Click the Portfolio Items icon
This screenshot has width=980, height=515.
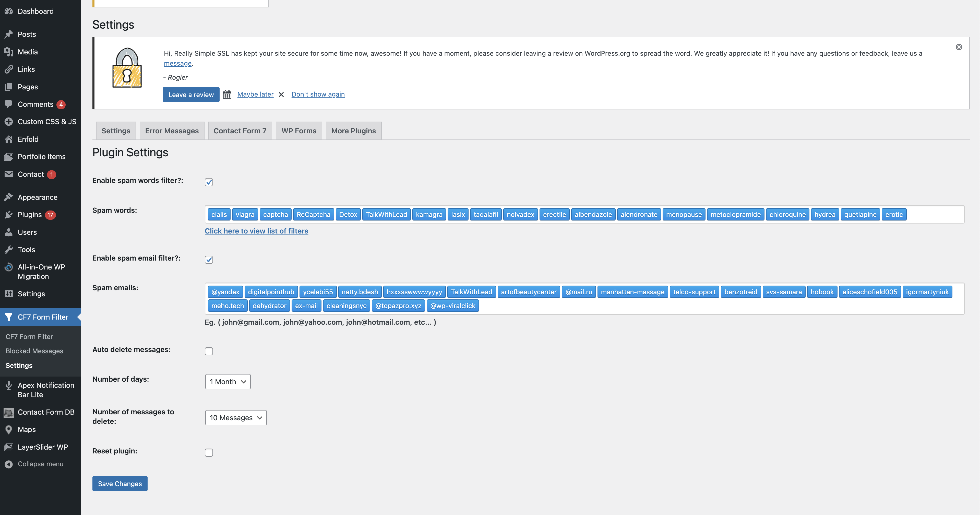coord(9,157)
